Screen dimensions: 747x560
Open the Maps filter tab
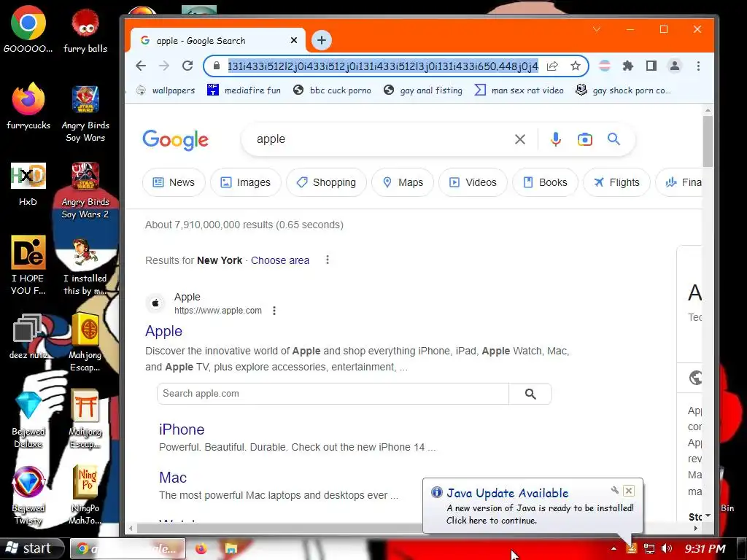click(403, 182)
